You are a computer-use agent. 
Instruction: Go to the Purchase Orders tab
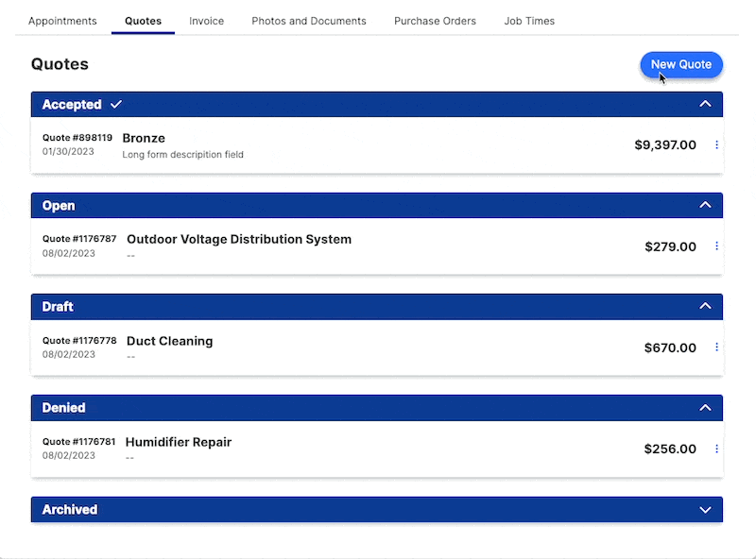tap(435, 21)
